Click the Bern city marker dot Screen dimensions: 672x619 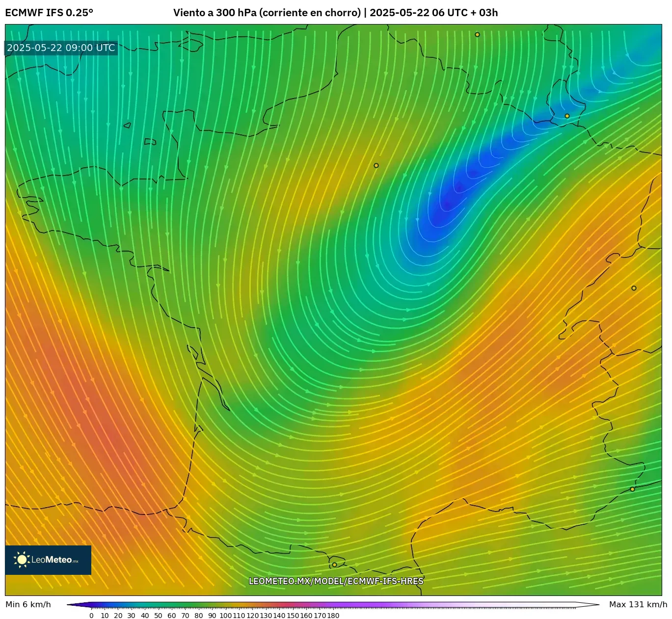tap(634, 288)
